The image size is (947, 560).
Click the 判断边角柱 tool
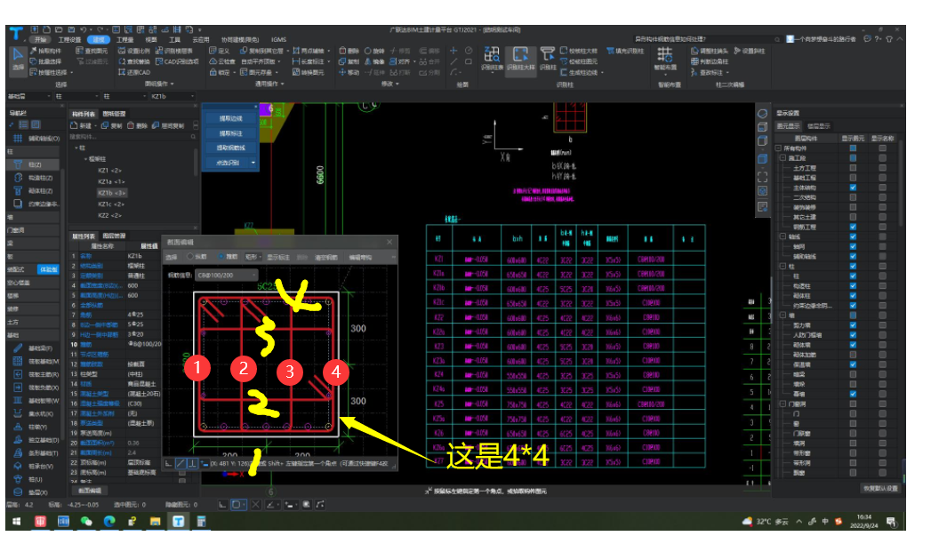[x=710, y=61]
